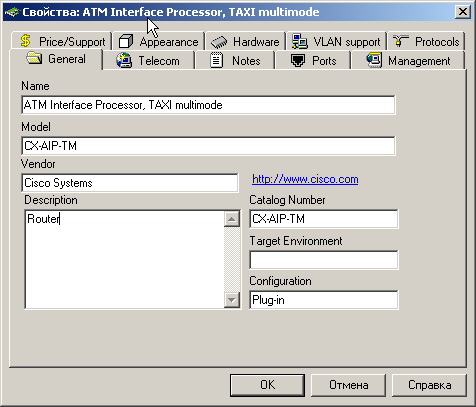Click the globe icon on Telecom tab
Image resolution: width=476 pixels, height=407 pixels.
click(x=124, y=60)
